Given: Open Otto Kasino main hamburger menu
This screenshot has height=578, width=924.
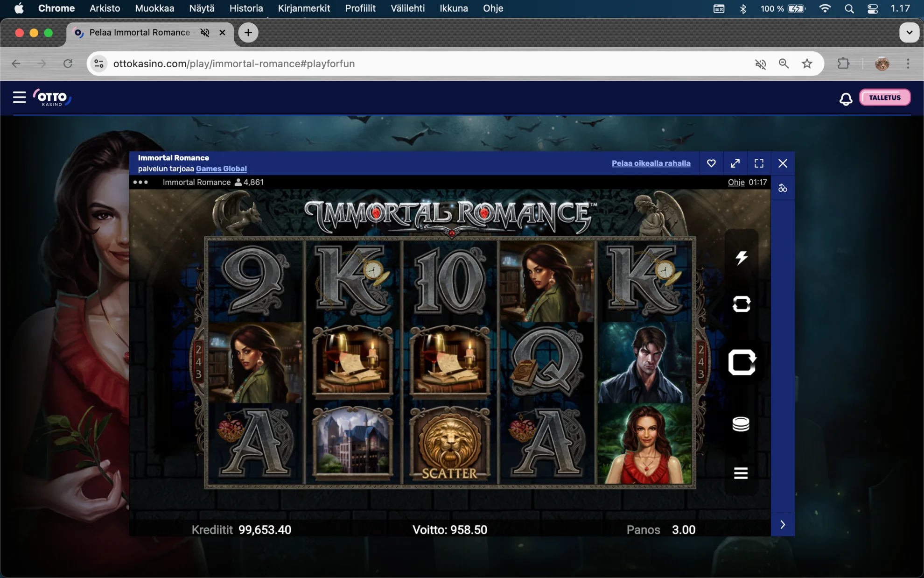Looking at the screenshot, I should pyautogui.click(x=19, y=97).
